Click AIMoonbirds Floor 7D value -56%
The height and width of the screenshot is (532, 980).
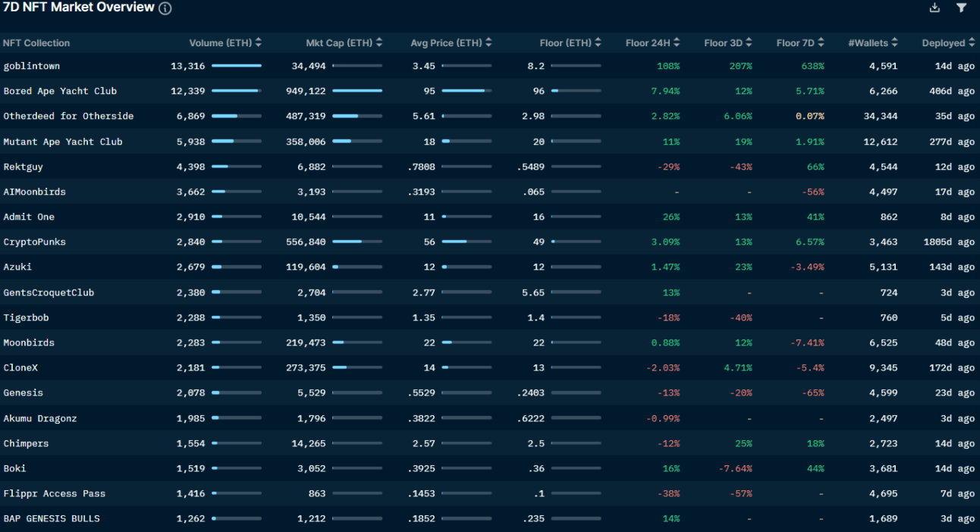click(x=812, y=192)
